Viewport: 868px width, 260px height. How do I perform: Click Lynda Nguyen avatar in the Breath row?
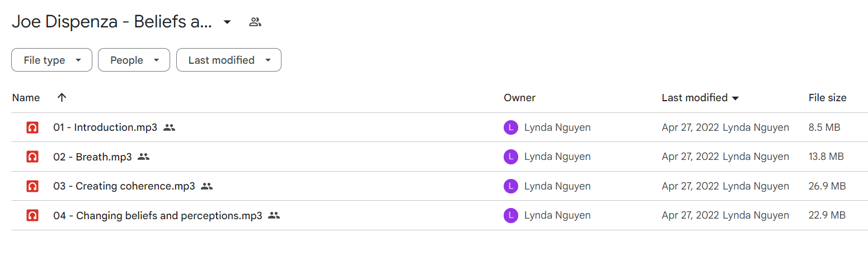pyautogui.click(x=510, y=157)
